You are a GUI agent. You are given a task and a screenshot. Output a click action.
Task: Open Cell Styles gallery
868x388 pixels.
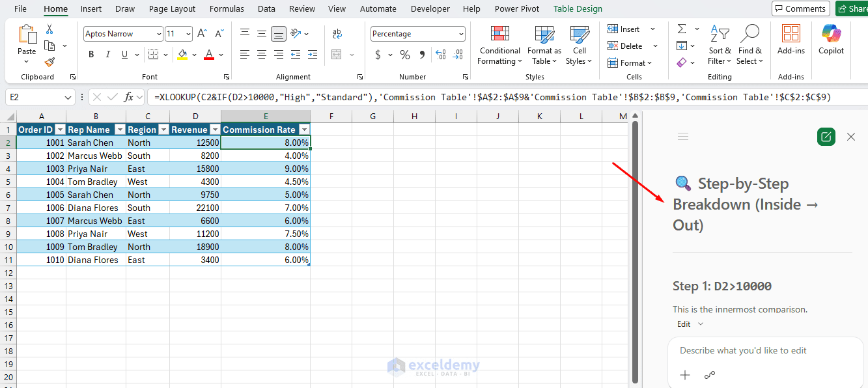click(579, 45)
